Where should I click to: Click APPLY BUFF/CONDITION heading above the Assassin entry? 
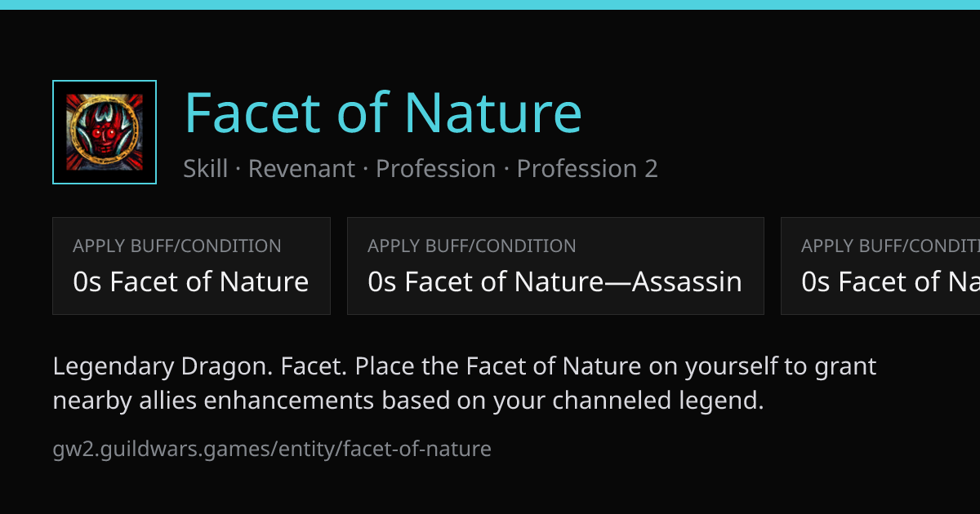(472, 246)
